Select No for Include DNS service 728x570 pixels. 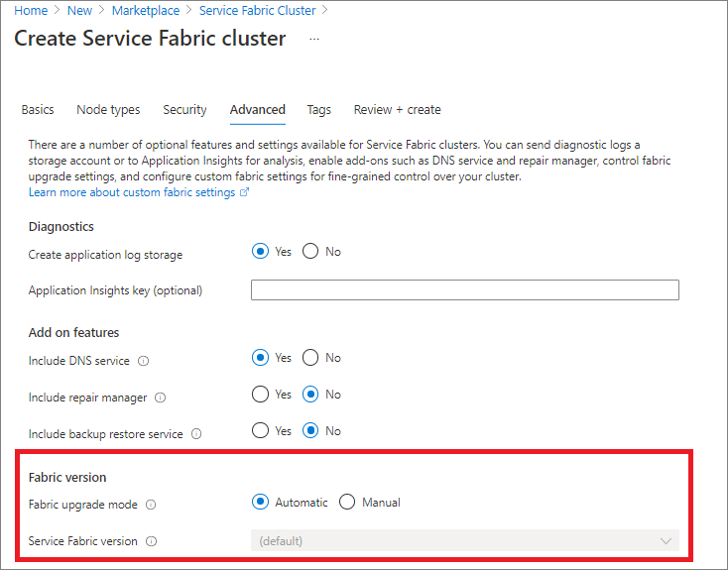[x=310, y=358]
